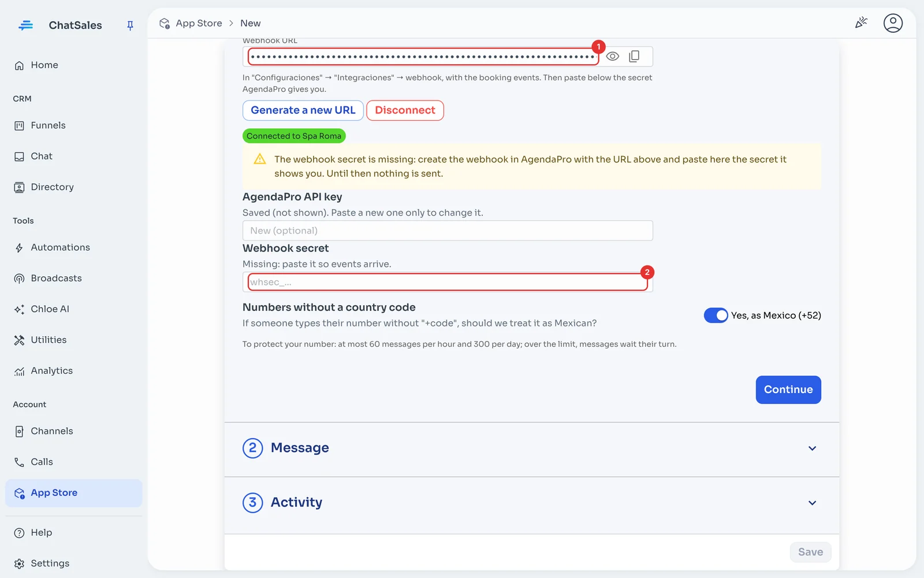This screenshot has height=578, width=924.
Task: Open the celebration announcements icon
Action: [x=861, y=23]
